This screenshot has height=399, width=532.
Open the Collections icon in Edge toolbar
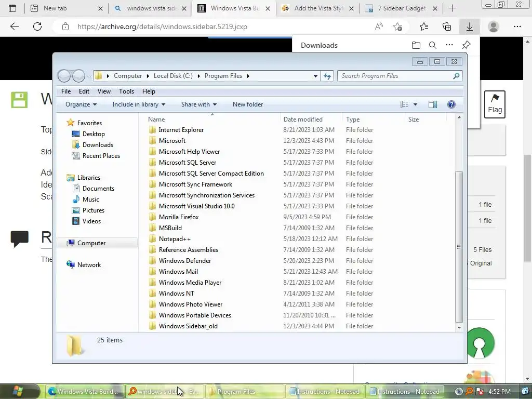(447, 26)
